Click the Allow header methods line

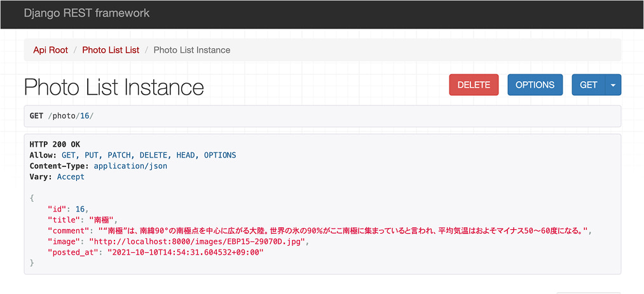132,155
